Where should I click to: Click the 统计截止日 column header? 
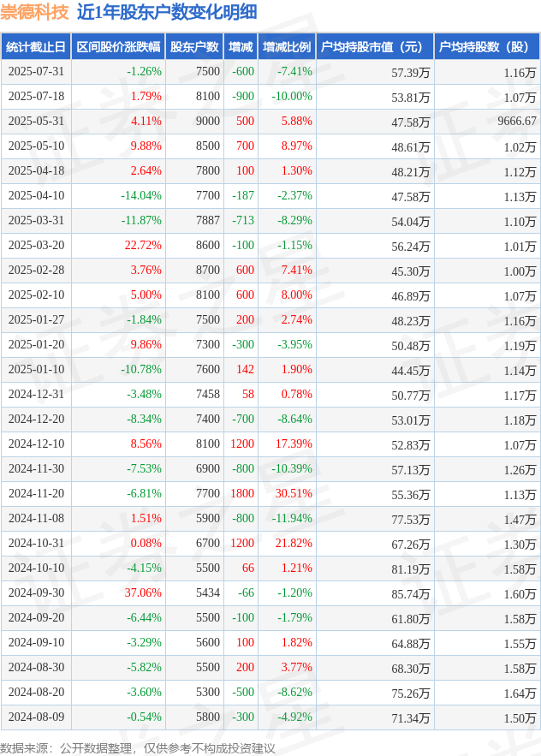point(36,47)
